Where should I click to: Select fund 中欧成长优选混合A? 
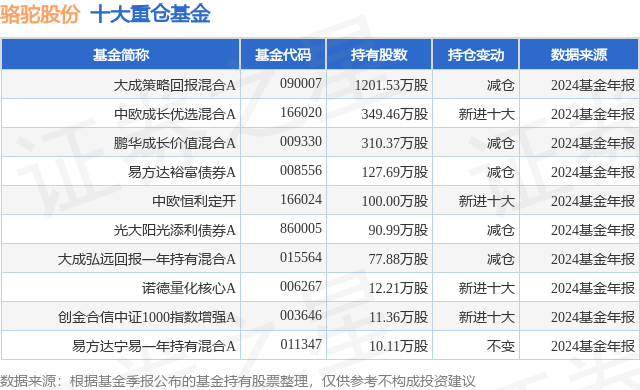click(175, 114)
